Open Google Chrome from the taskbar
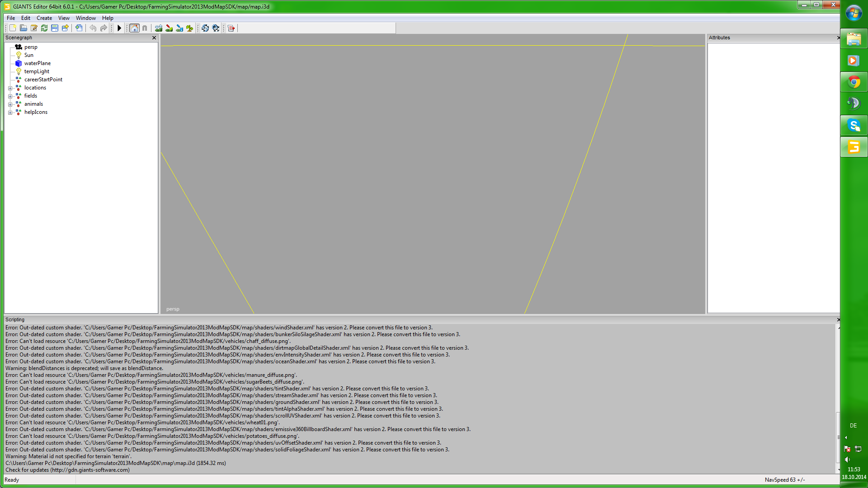868x488 pixels. [854, 82]
